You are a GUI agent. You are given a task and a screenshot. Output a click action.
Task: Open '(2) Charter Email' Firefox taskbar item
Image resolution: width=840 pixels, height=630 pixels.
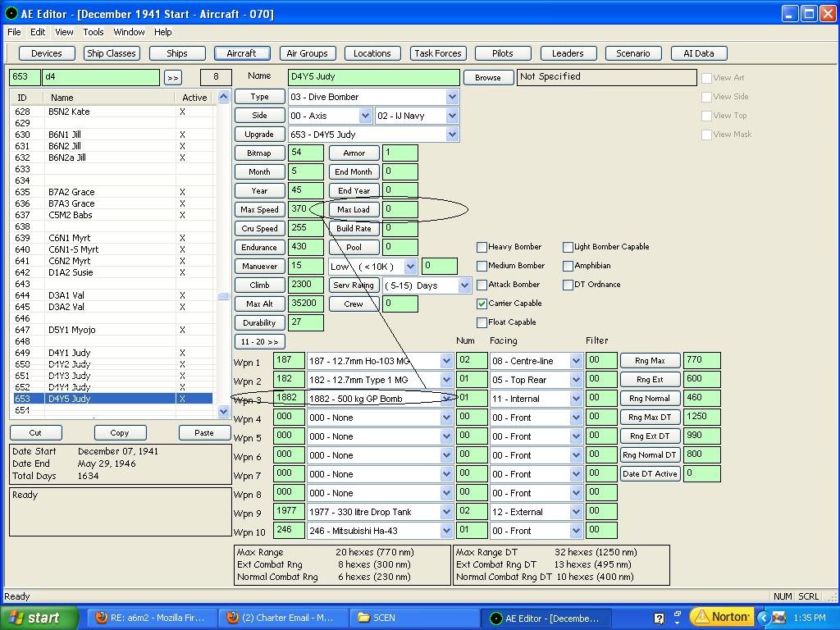[283, 618]
